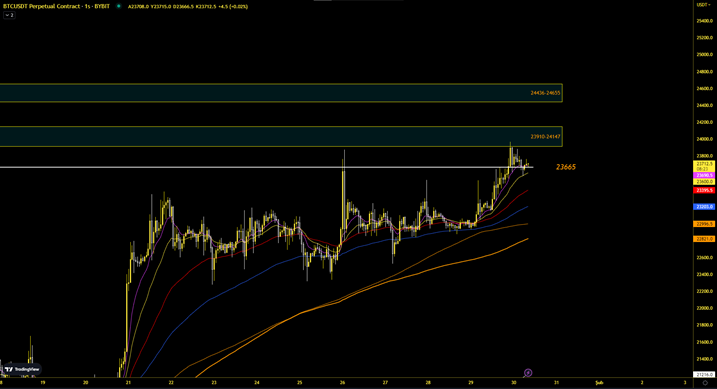Click the OHLC values readout in header
The height and width of the screenshot is (389, 717).
point(187,6)
